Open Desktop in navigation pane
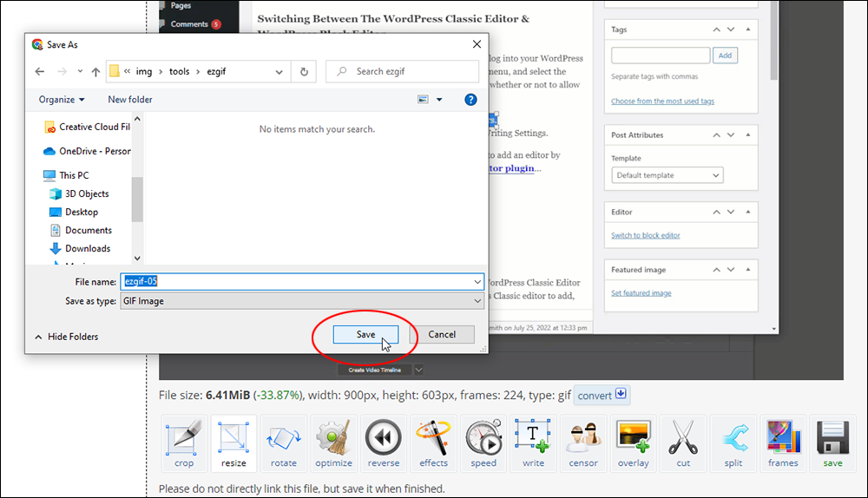This screenshot has height=498, width=868. click(74, 212)
